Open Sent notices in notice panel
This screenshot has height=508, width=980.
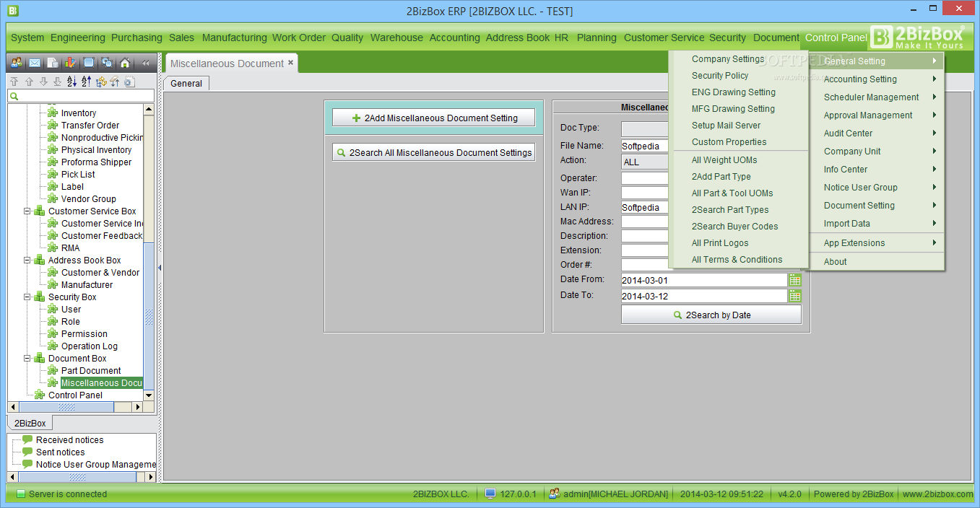click(x=61, y=452)
